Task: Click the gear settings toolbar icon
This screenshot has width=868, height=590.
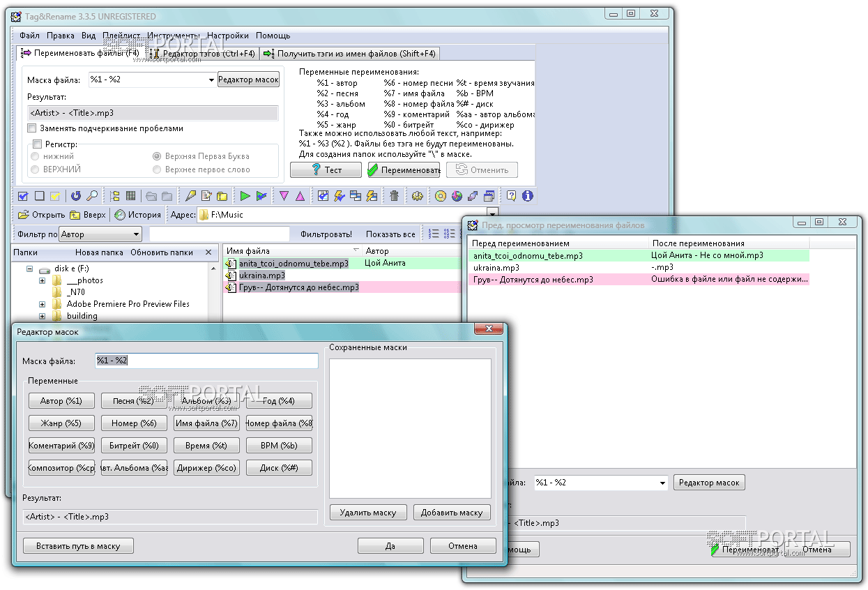Action: click(418, 196)
